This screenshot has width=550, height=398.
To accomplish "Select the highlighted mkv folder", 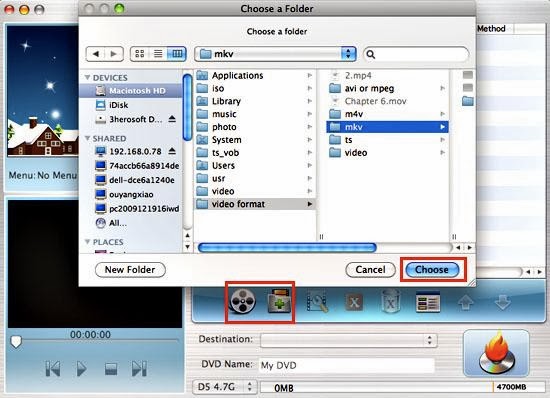I will [387, 127].
